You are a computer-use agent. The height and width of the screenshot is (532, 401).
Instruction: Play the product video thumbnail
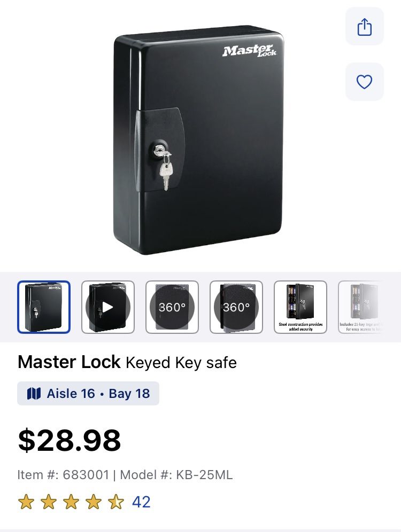108,307
